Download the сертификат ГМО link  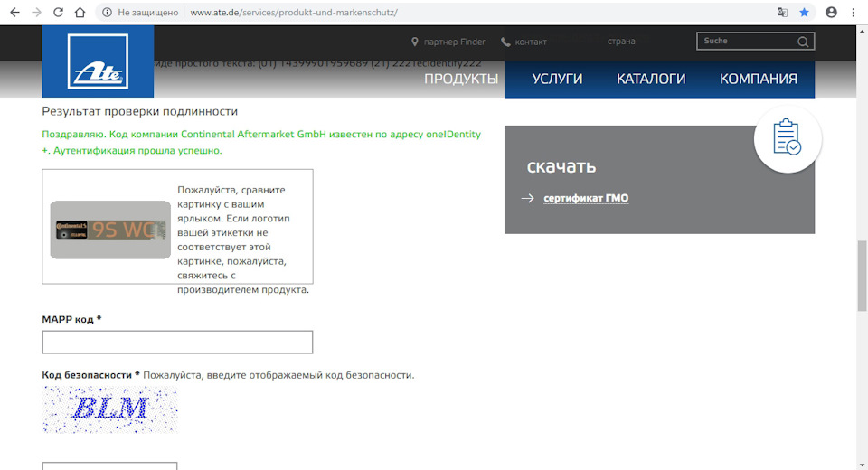click(586, 198)
